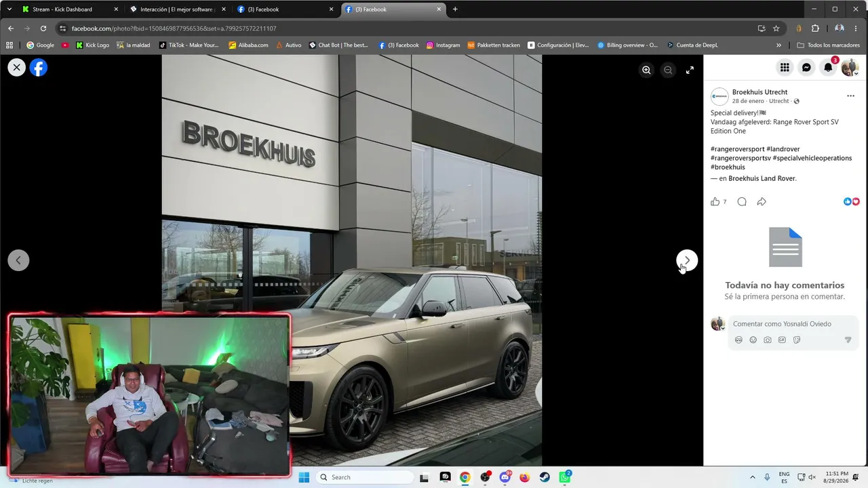The image size is (868, 488).
Task: Close the photo viewer with the X button
Action: 17,67
